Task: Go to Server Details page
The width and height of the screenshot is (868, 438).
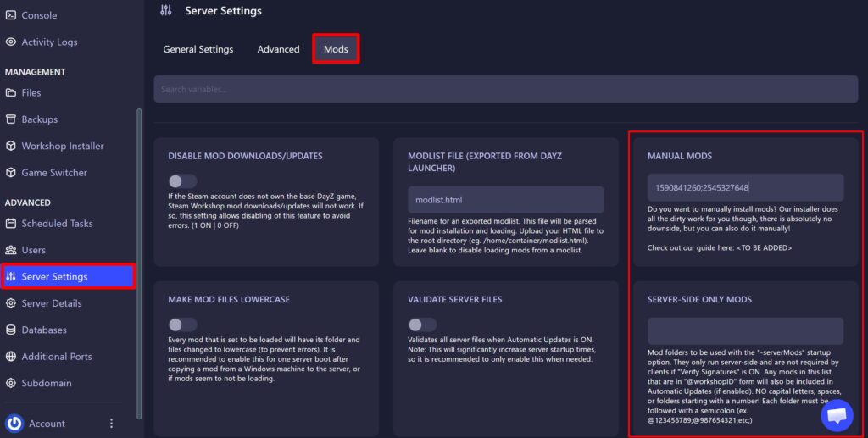Action: click(x=51, y=303)
